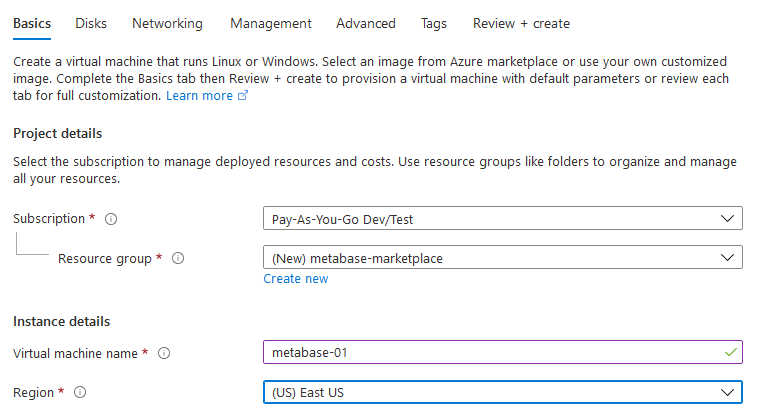Open the Review + create tab
Viewport: 773px width, 416px height.
(521, 24)
